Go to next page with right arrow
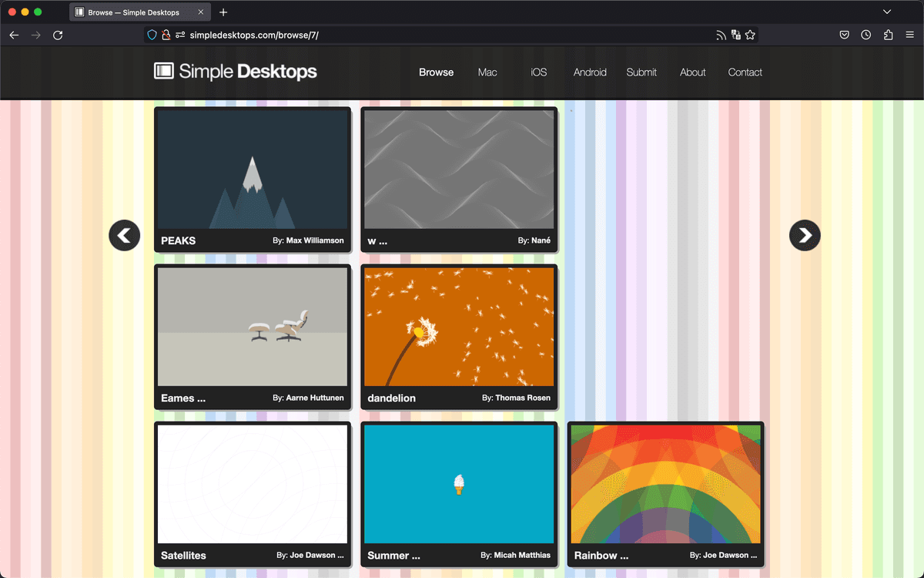Screen dimensions: 924x578 805,235
